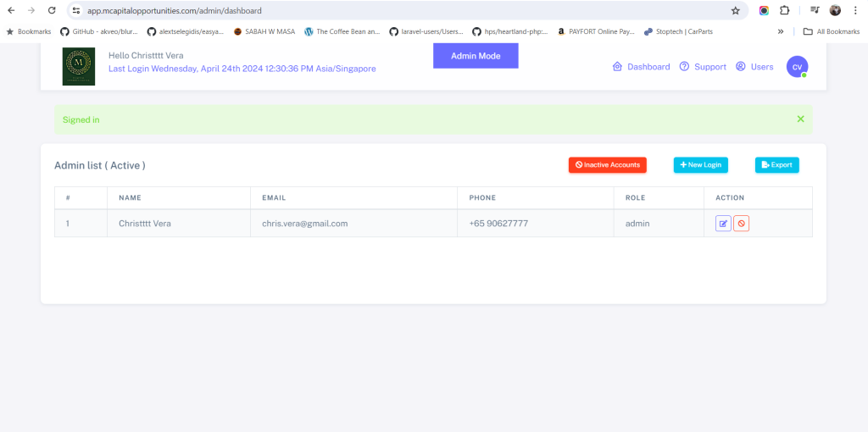This screenshot has width=868, height=432.
Task: Bookmark this page with the star icon
Action: pos(735,11)
